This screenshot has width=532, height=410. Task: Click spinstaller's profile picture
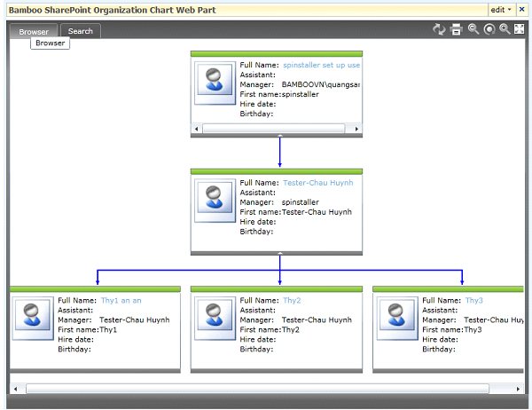pos(215,83)
